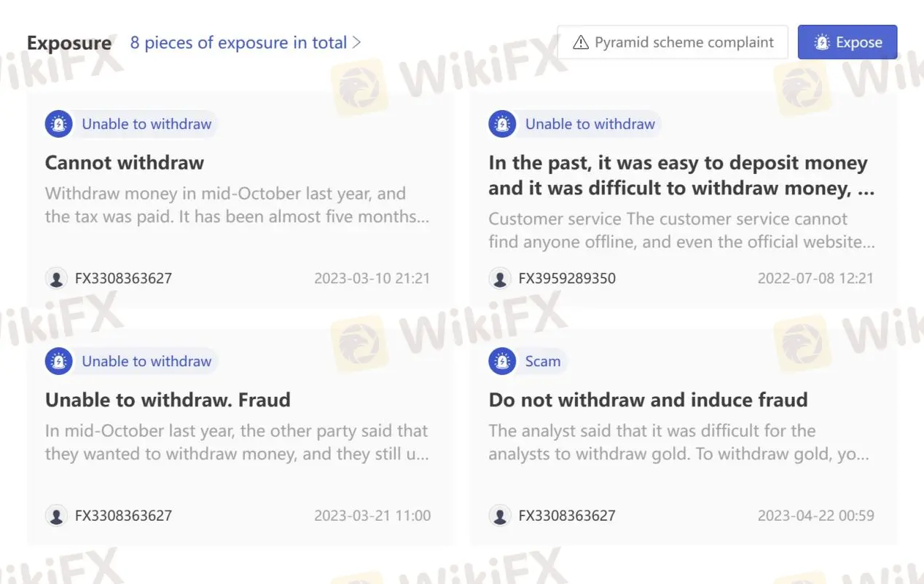924x584 pixels.
Task: Click the avatar icon on the Do not withdraw card
Action: [501, 515]
